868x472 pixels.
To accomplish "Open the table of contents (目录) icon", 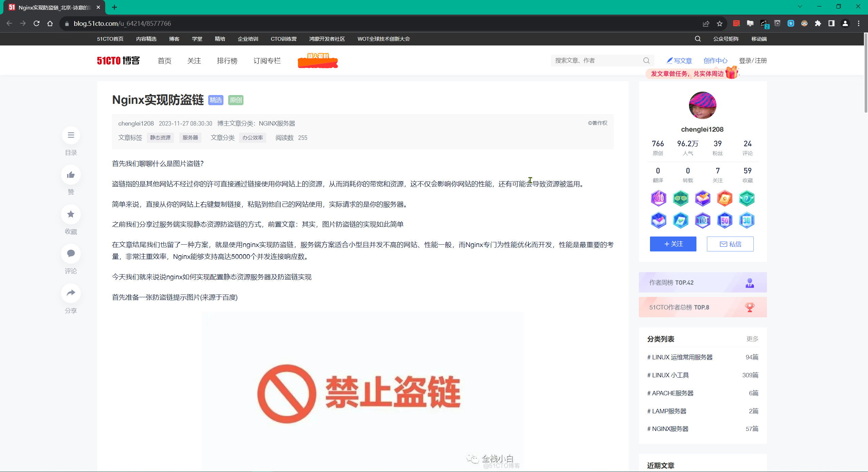I will 71,135.
